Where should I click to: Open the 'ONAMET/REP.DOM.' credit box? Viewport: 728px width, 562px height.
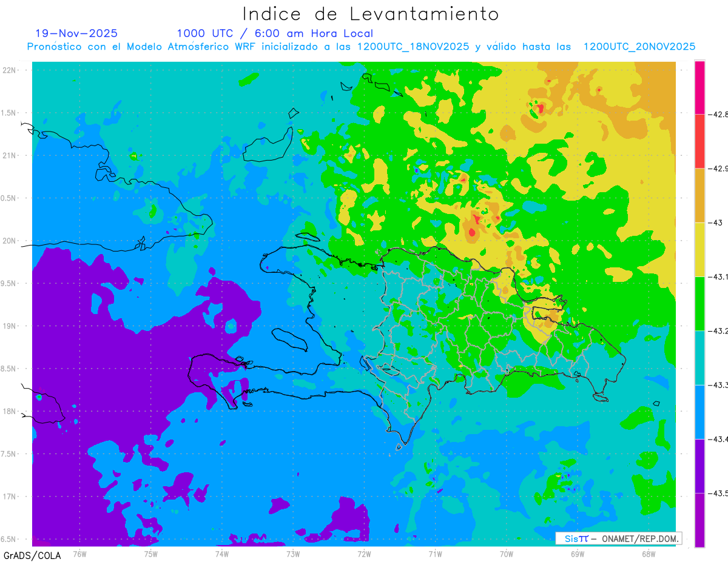click(618, 538)
